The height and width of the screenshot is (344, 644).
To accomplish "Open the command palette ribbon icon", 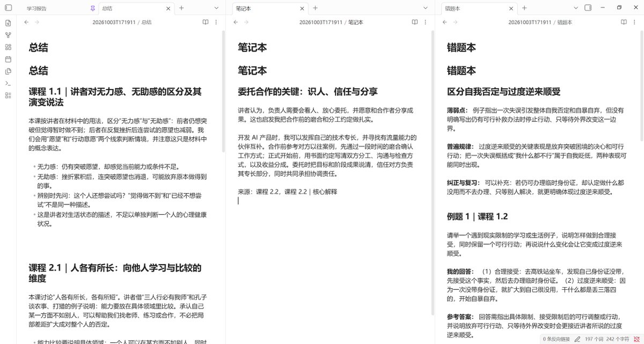I will [x=8, y=83].
